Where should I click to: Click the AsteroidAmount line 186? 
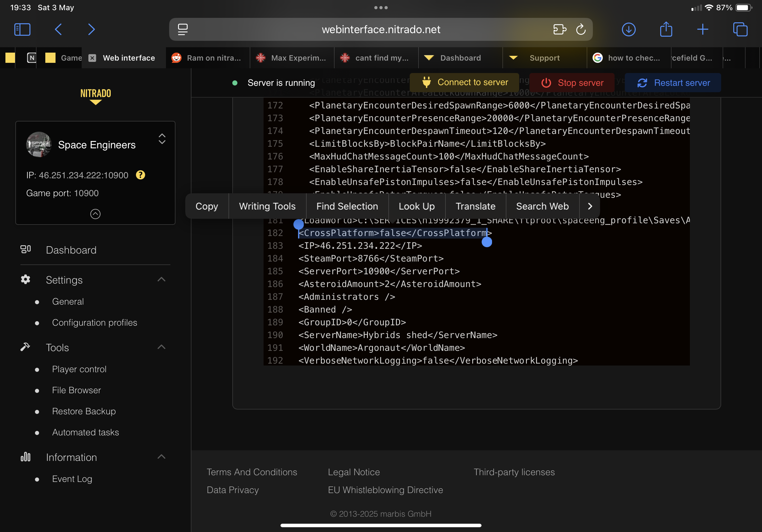tap(390, 284)
